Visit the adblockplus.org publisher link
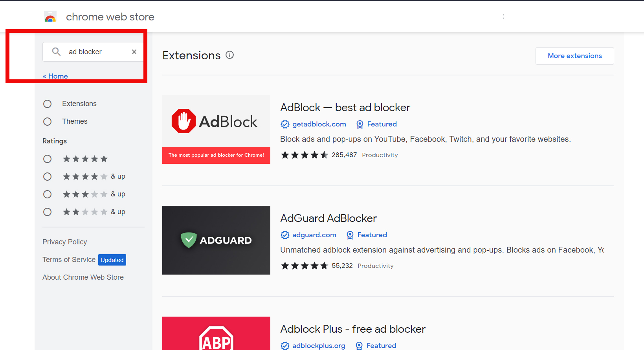The image size is (644, 350). (319, 346)
